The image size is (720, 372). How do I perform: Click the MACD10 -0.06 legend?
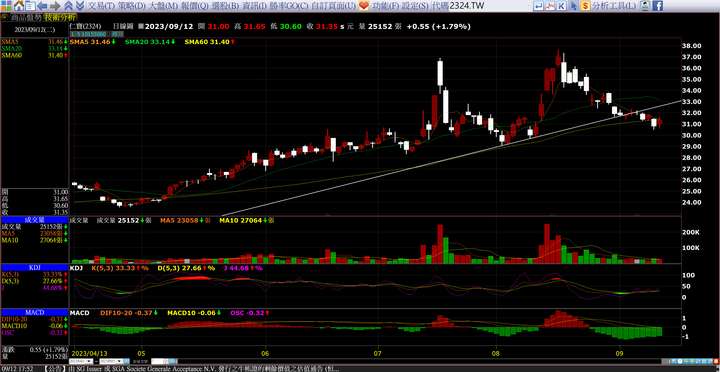(194, 313)
